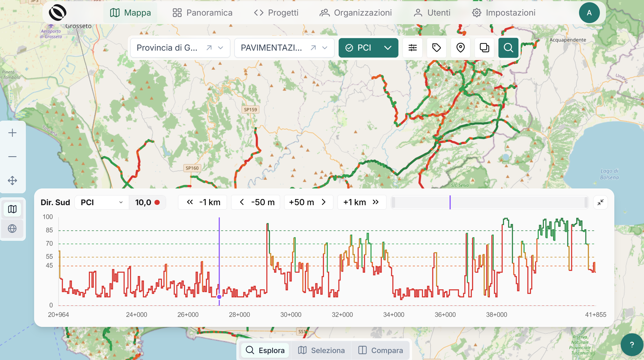This screenshot has width=644, height=360.
Task: Click the 28+000 axis label
Action: (x=239, y=315)
